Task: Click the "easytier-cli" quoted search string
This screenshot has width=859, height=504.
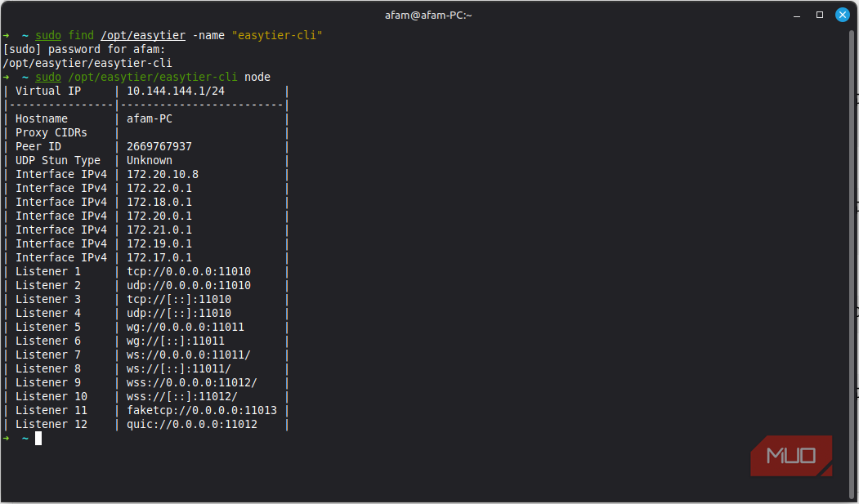Action: 277,36
